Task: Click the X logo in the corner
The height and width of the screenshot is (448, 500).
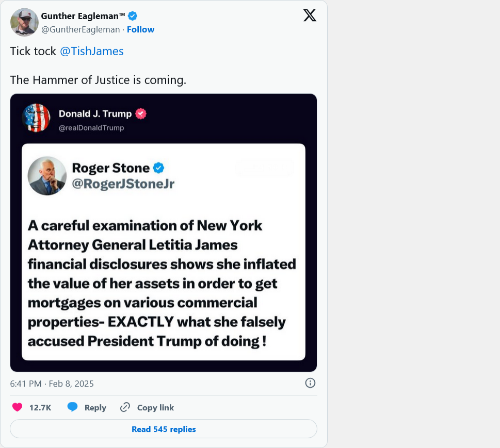Action: pos(309,15)
